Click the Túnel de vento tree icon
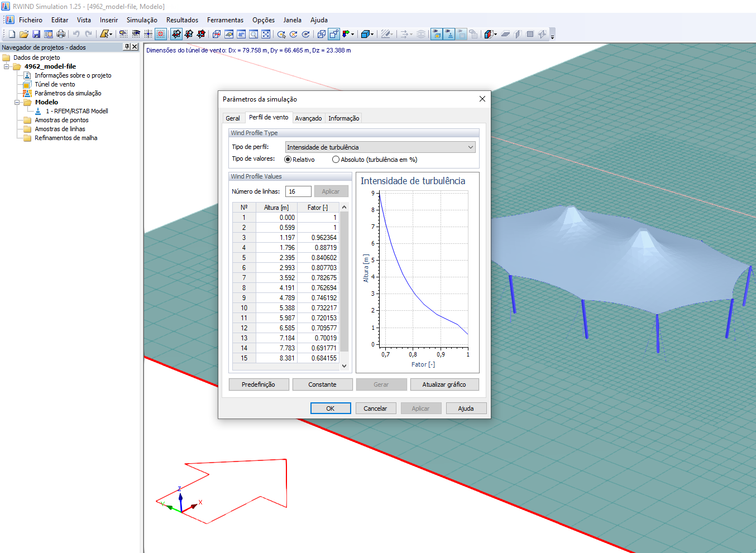Viewport: 756px width, 553px height. click(27, 84)
